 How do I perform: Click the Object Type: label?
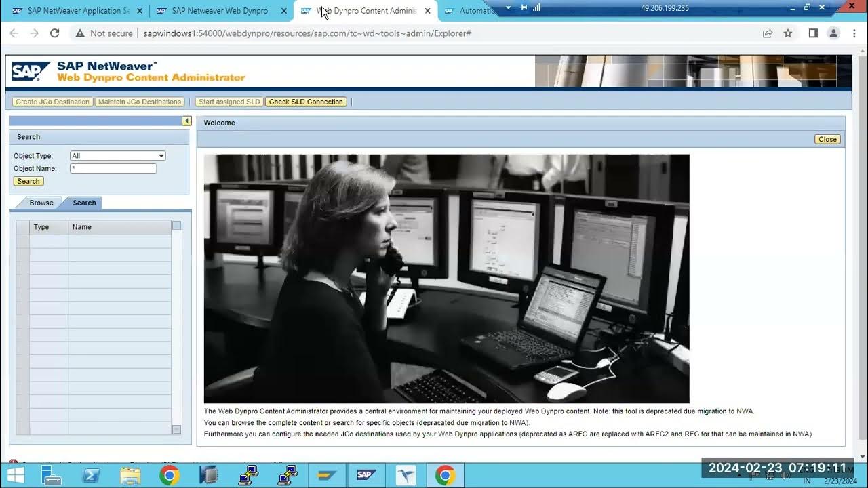pos(33,156)
